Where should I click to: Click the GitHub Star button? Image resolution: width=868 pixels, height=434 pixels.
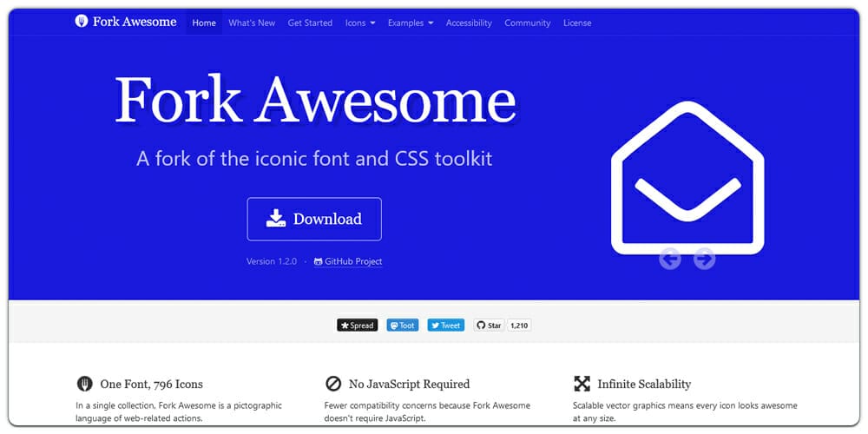tap(489, 325)
